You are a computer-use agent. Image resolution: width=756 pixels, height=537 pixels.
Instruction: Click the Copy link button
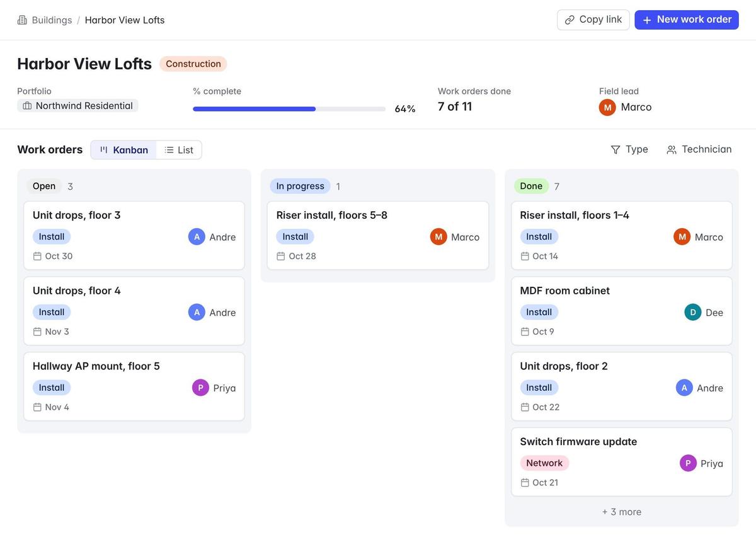coord(593,20)
